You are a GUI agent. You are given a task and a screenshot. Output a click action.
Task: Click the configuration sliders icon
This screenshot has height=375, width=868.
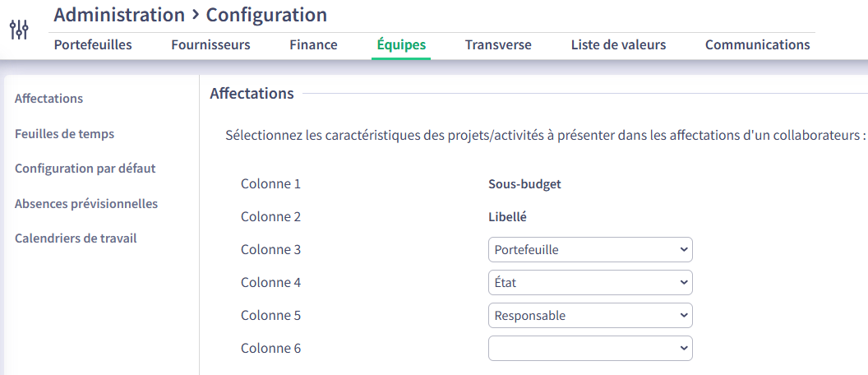tap(19, 30)
